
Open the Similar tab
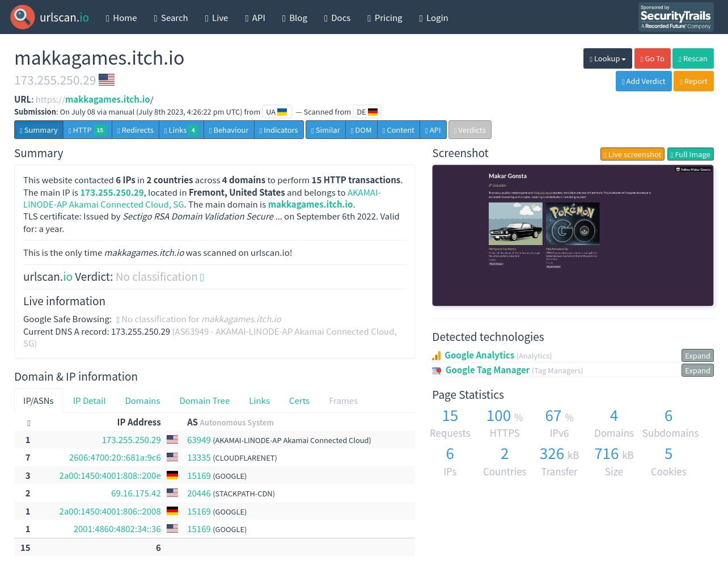[x=325, y=130]
